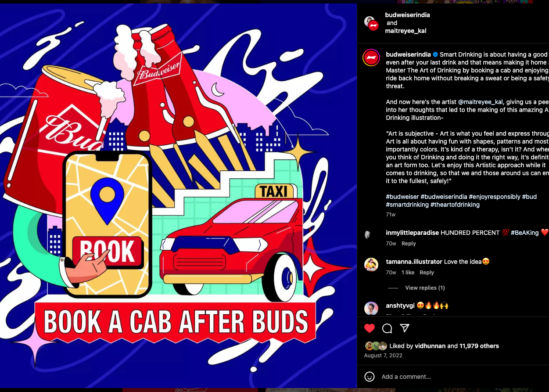Open the #enjoyresponsibly hashtag
The image size is (549, 392).
(x=495, y=197)
